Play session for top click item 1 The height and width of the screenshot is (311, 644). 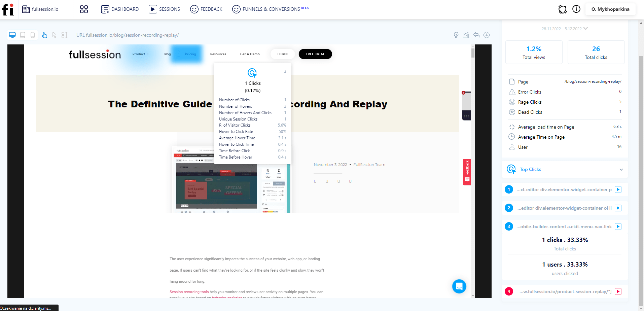tap(618, 189)
